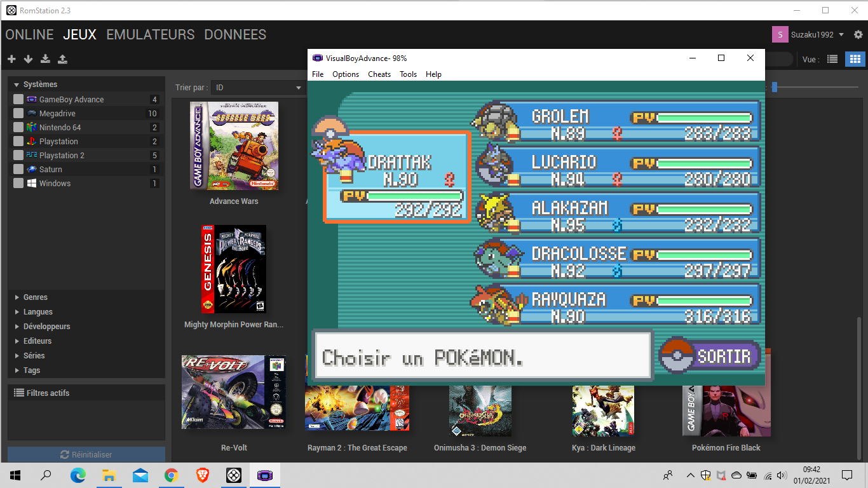The height and width of the screenshot is (488, 868).
Task: Select the Advance Wars game cover
Action: (234, 146)
